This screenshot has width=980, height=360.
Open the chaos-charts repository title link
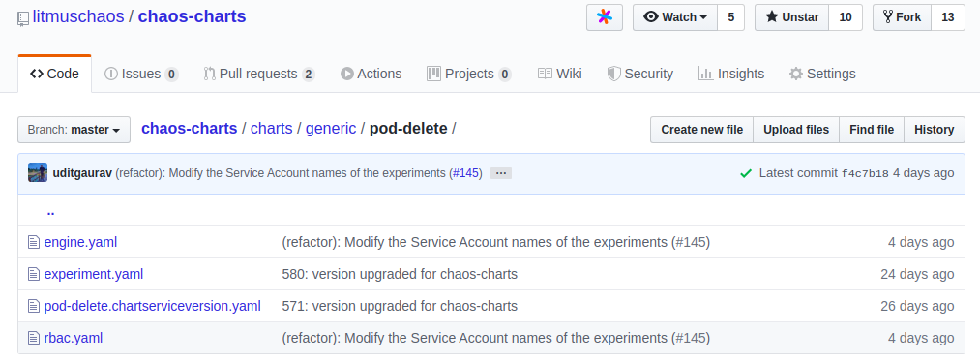(x=192, y=16)
